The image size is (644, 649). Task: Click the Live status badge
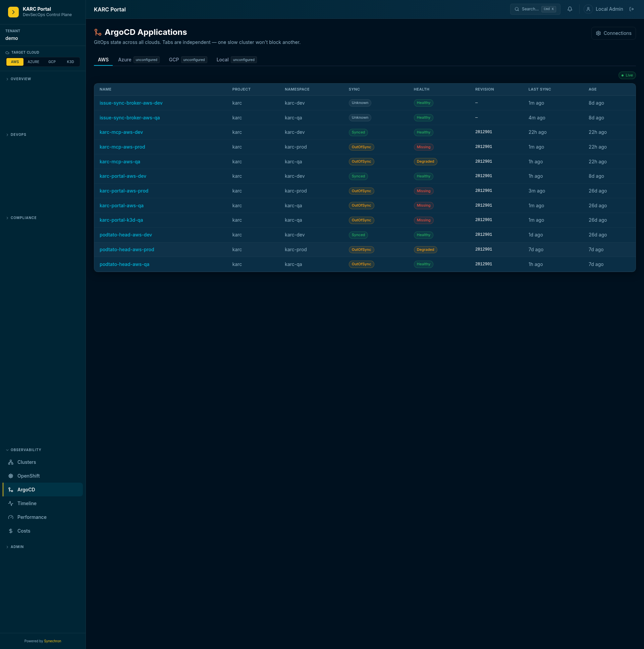(x=627, y=75)
